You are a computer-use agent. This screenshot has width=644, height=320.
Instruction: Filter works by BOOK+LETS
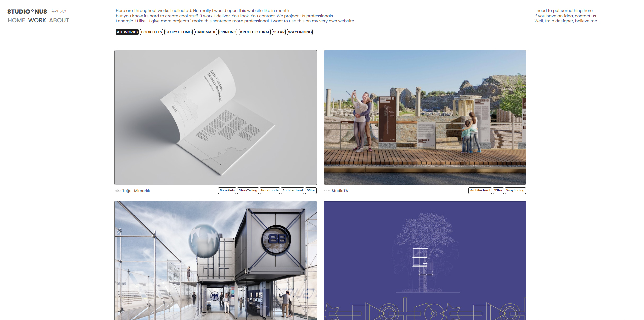pos(151,32)
